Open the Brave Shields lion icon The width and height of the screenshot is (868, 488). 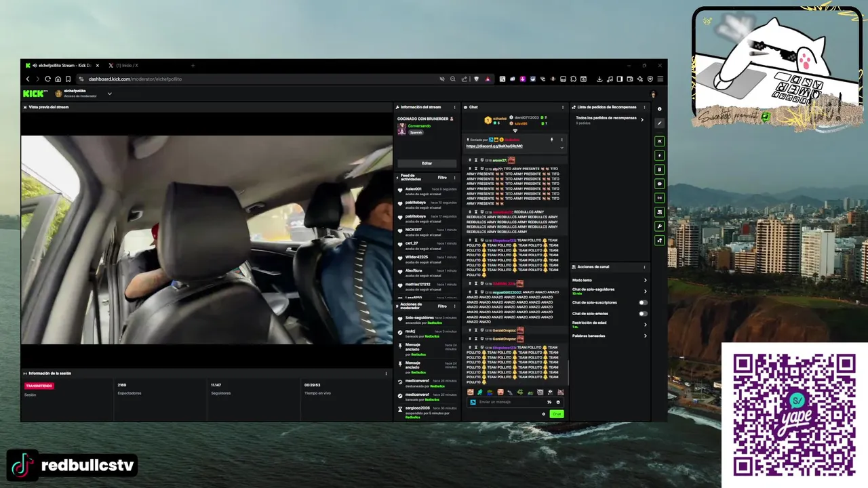click(x=476, y=79)
